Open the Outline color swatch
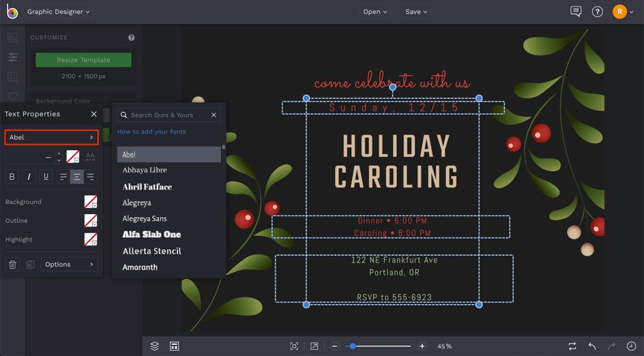The image size is (644, 356). tap(90, 220)
